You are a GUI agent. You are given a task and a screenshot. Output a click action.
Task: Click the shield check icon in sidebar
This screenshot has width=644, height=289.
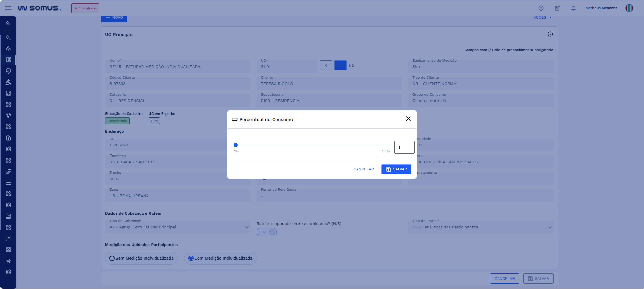pyautogui.click(x=8, y=71)
